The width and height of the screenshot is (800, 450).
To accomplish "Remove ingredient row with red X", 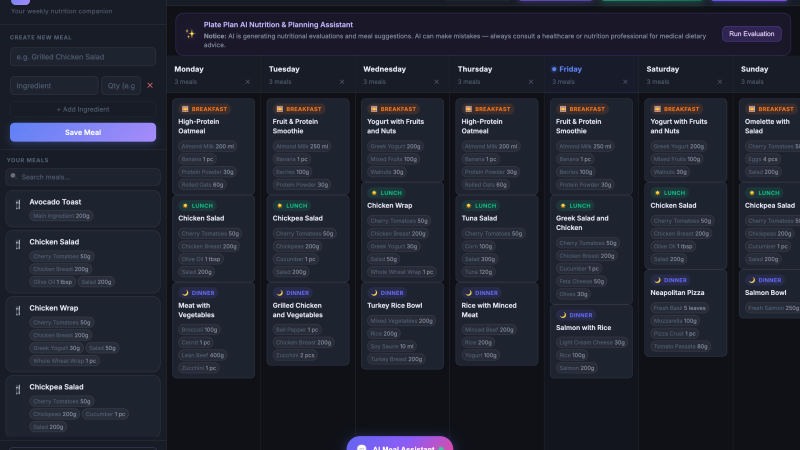I will [150, 85].
